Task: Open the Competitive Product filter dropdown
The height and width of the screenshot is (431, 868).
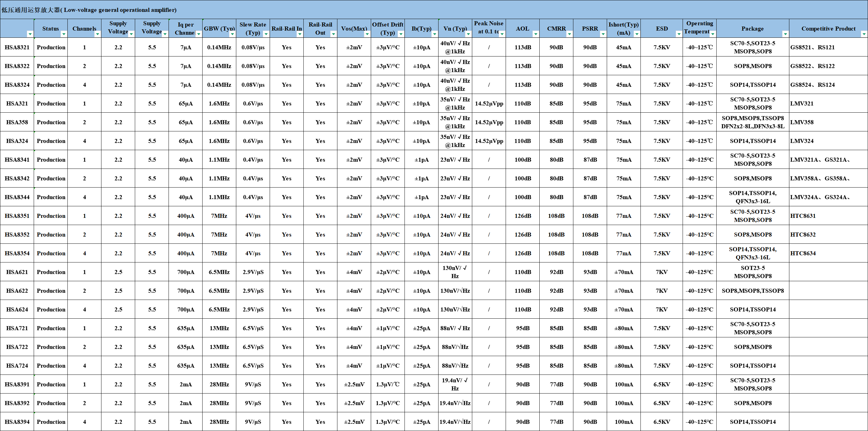Action: (864, 34)
